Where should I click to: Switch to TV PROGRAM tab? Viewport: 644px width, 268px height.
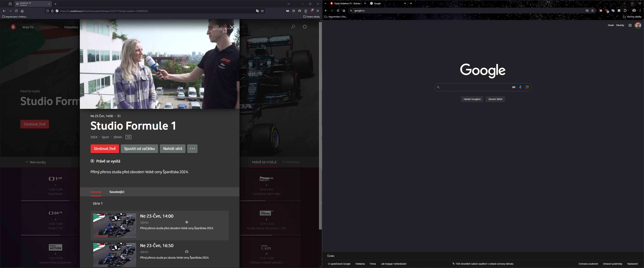290,162
